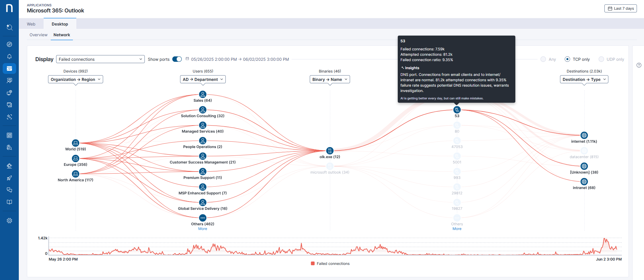
Task: Click the olk.exe binary node icon
Action: click(x=330, y=151)
